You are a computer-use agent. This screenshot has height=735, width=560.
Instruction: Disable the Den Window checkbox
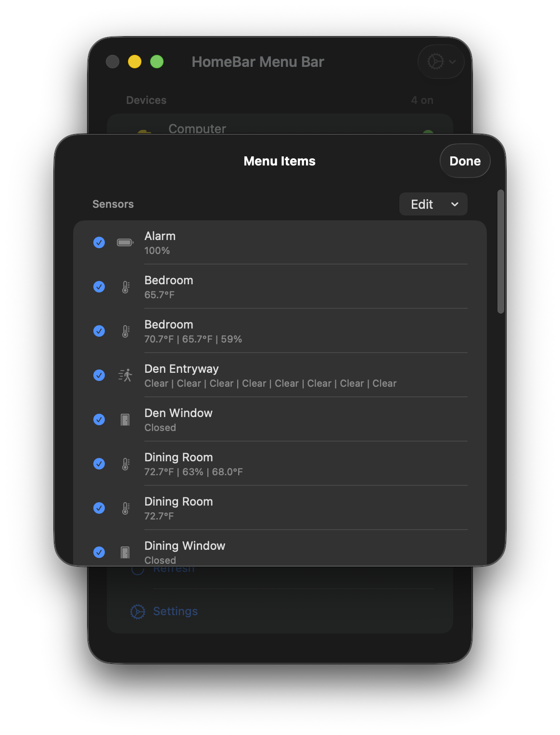[99, 419]
